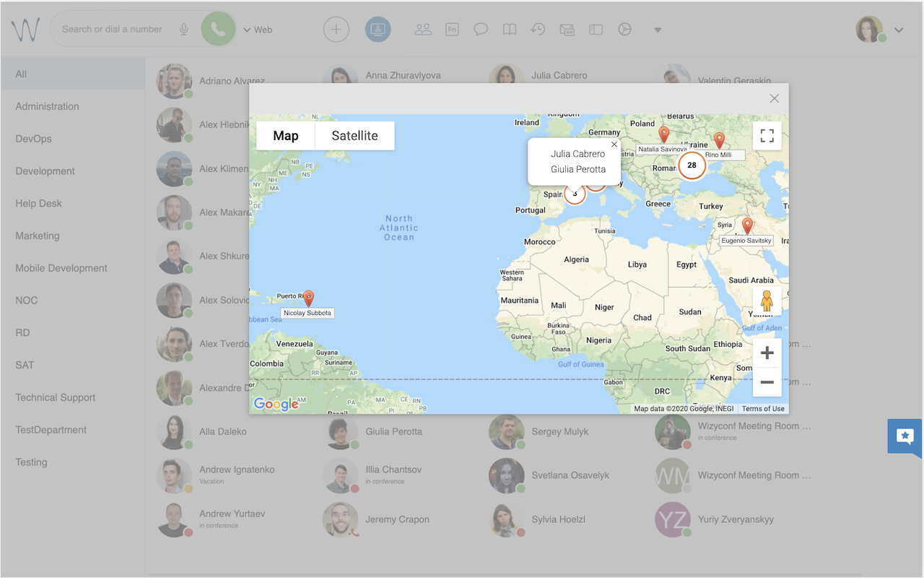The height and width of the screenshot is (578, 924).
Task: Expand the toolbar's more options triangle
Action: click(x=658, y=30)
